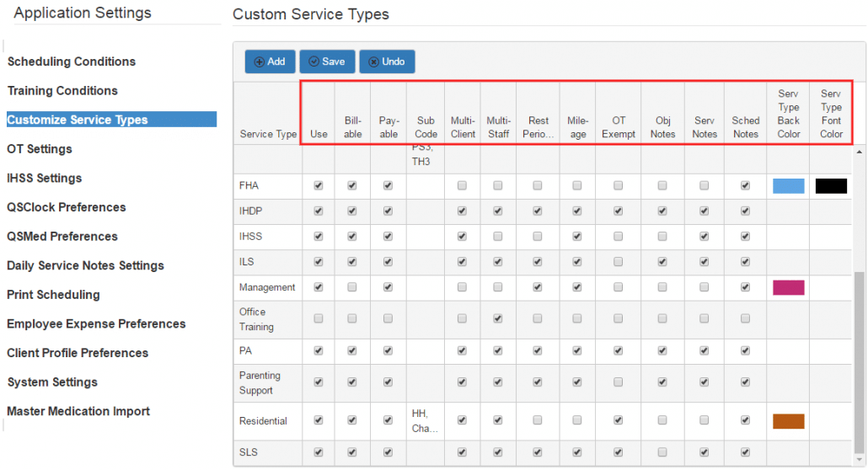868x470 pixels.
Task: Open IHSS Settings page
Action: pyautogui.click(x=45, y=179)
